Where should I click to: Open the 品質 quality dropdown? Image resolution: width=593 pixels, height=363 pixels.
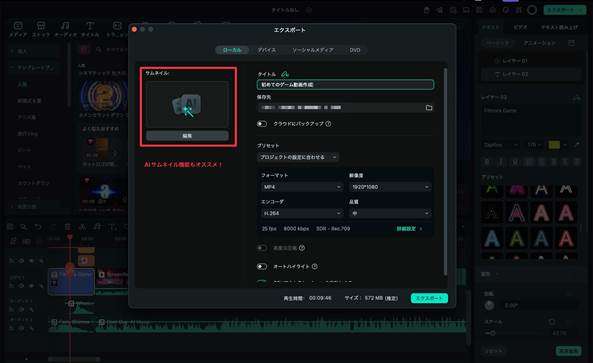pos(390,213)
